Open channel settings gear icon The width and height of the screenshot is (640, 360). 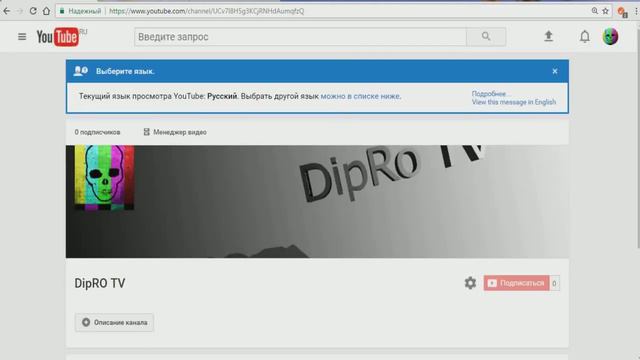point(470,283)
